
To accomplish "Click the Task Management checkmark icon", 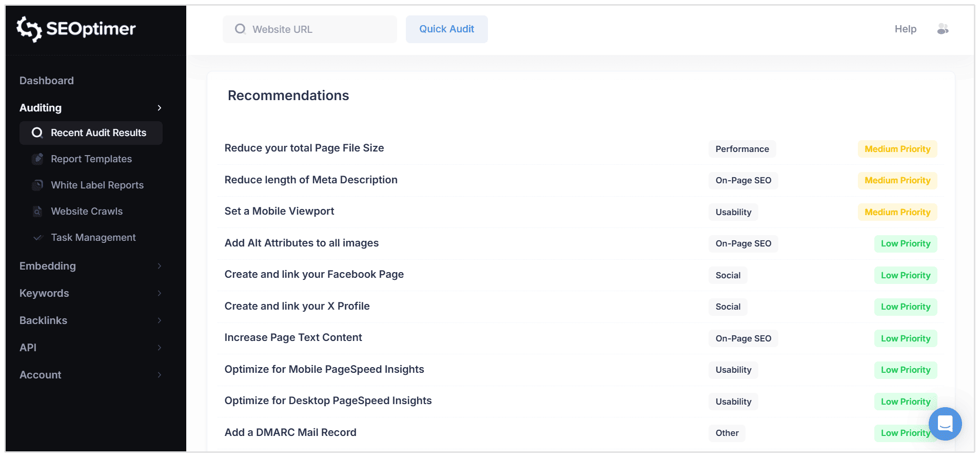I will click(37, 238).
